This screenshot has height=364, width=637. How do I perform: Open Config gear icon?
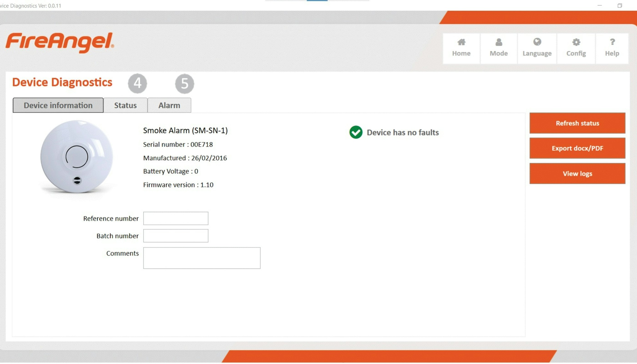pyautogui.click(x=576, y=42)
